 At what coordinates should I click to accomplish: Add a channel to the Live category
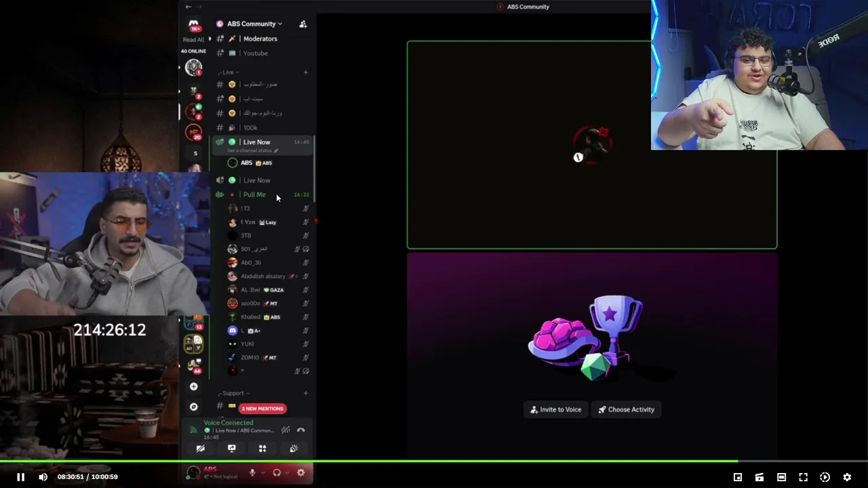(306, 72)
